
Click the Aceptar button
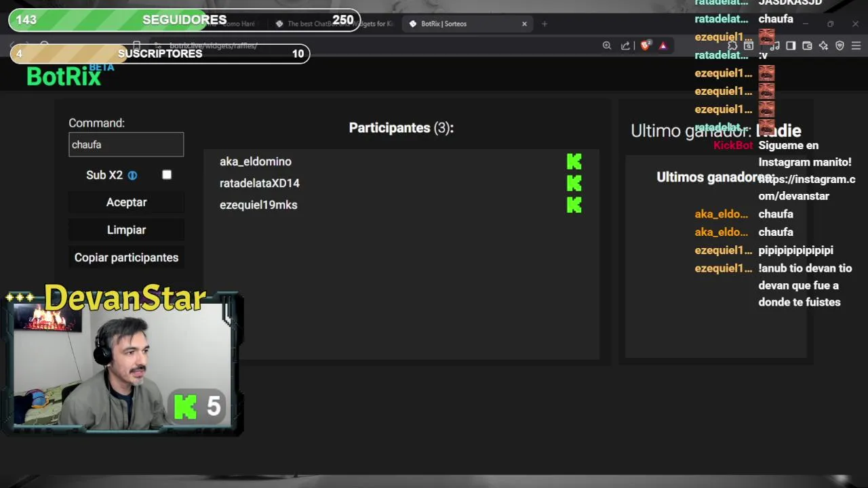click(x=126, y=202)
